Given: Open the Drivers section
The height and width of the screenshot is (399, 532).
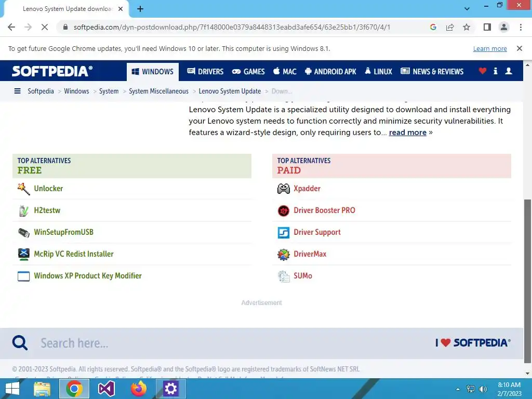Looking at the screenshot, I should (205, 72).
